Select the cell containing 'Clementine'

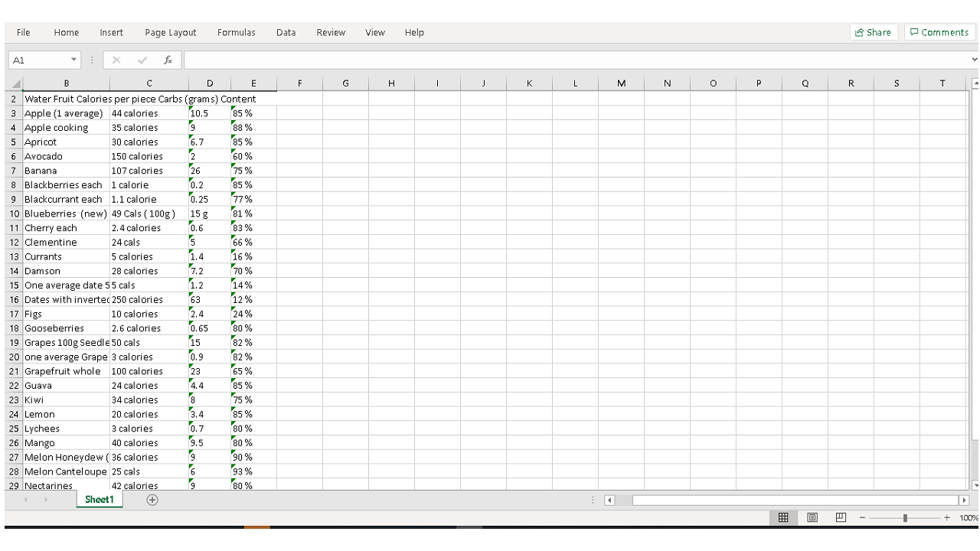pos(67,243)
